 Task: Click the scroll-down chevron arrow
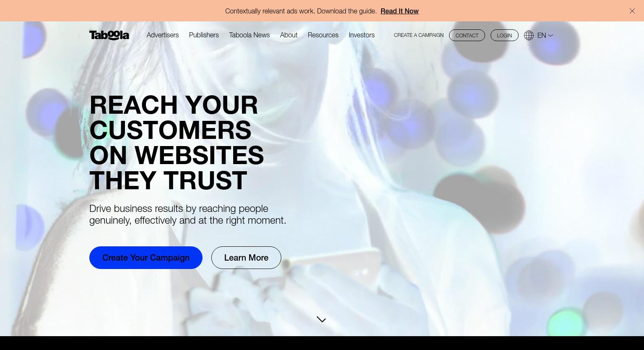[321, 320]
